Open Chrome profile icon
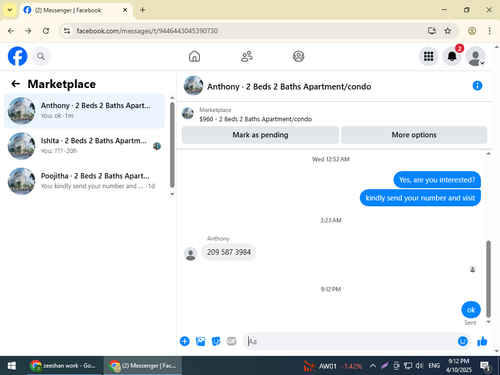Image resolution: width=500 pixels, height=375 pixels. click(x=472, y=31)
